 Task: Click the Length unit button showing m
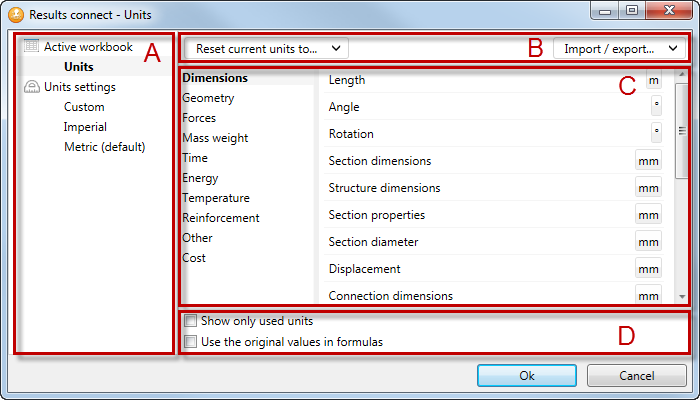(x=653, y=80)
